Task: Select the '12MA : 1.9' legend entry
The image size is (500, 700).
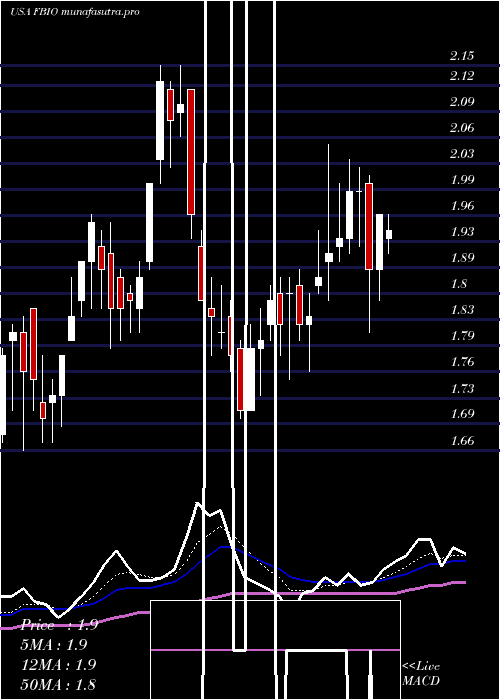Action: click(x=59, y=665)
